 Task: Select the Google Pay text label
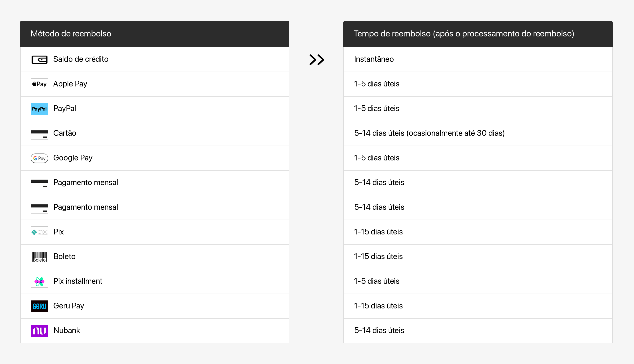(x=73, y=158)
